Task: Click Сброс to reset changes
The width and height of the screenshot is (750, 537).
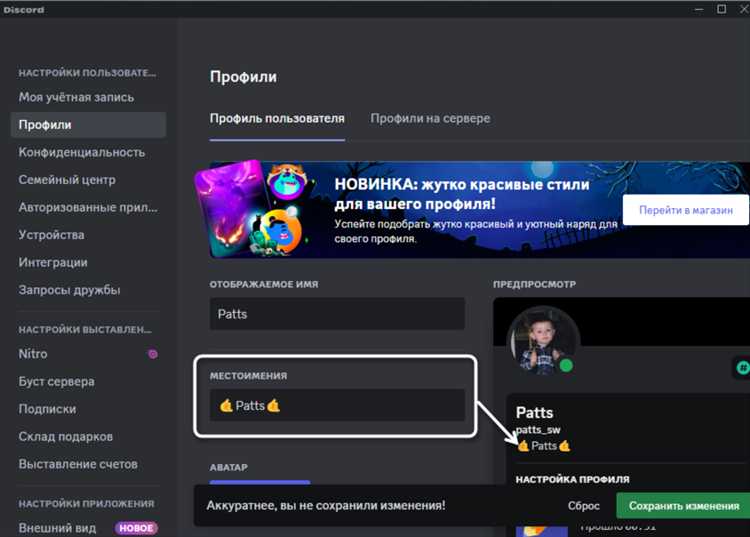Action: pyautogui.click(x=584, y=506)
